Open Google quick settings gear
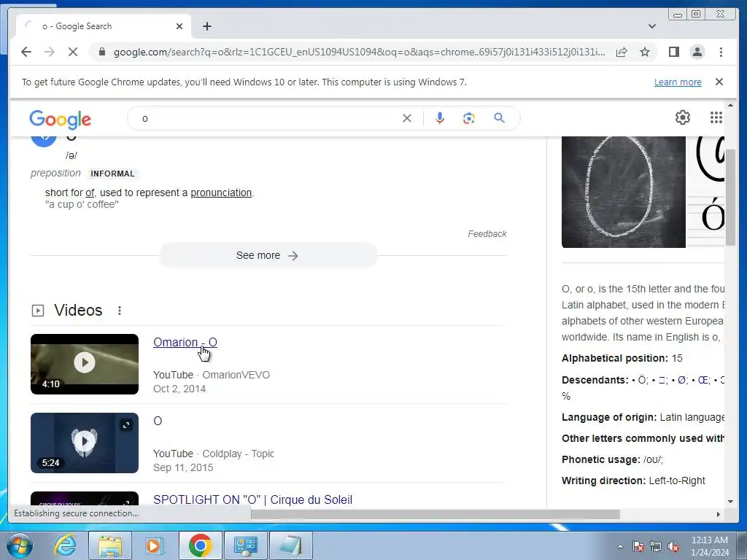 [682, 117]
